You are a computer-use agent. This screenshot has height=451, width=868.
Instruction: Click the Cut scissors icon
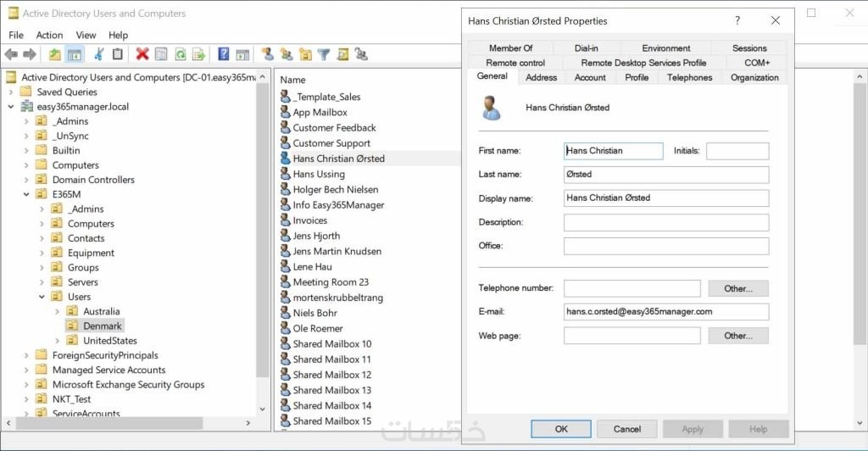click(x=99, y=54)
